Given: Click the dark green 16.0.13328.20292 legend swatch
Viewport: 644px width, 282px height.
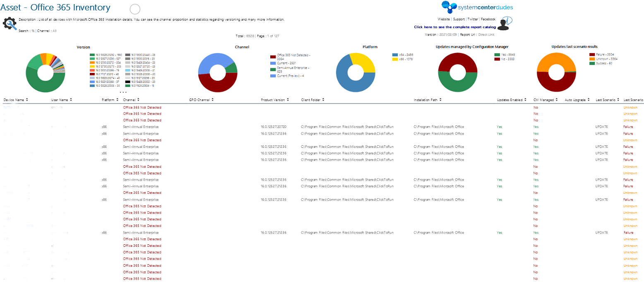Looking at the screenshot, I should click(92, 55).
